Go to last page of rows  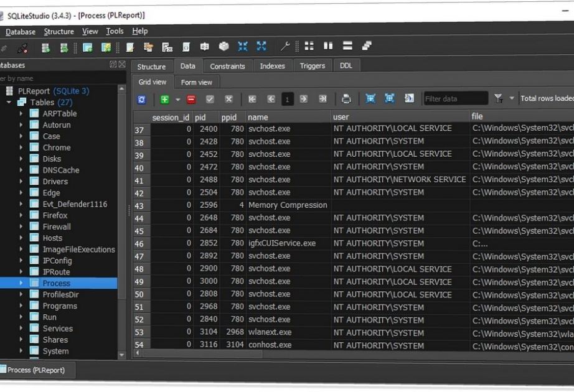coord(322,99)
